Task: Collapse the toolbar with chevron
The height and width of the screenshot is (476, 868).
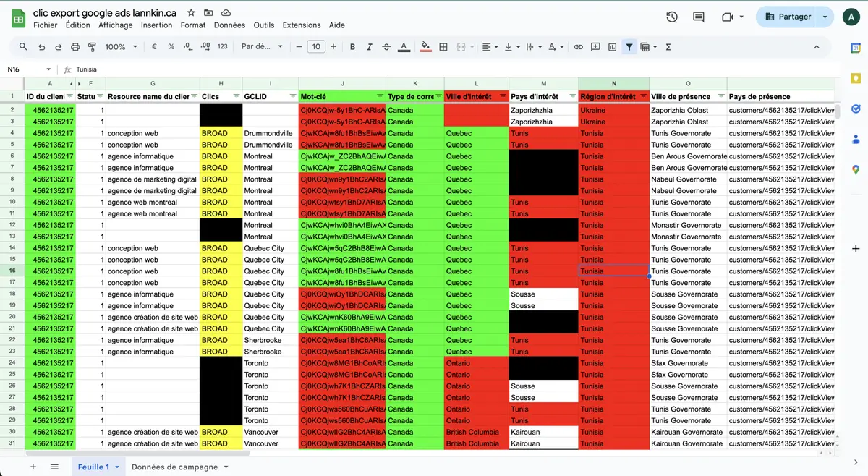Action: pyautogui.click(x=817, y=47)
